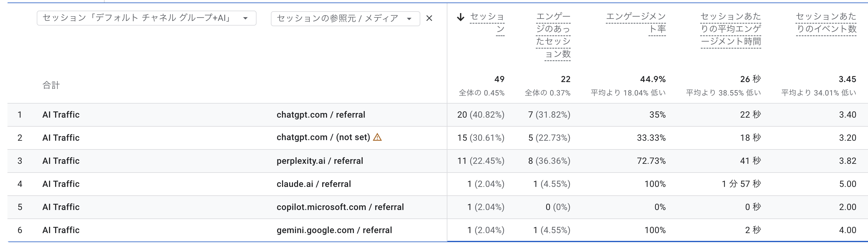
Task: Click the copilot.microsoft.com / referral entry
Action: (340, 207)
